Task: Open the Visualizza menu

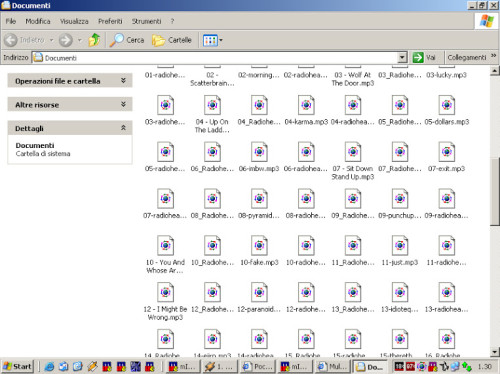Action: pyautogui.click(x=74, y=21)
